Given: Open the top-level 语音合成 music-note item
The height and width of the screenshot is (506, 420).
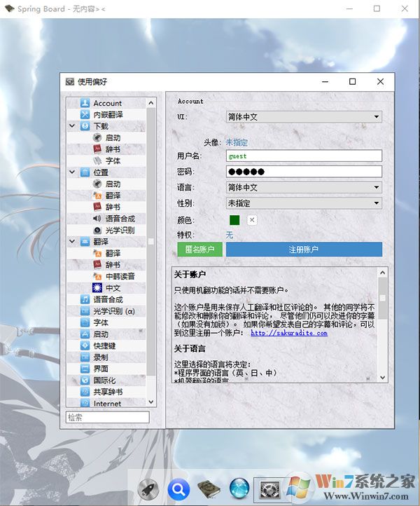Looking at the screenshot, I should (106, 299).
